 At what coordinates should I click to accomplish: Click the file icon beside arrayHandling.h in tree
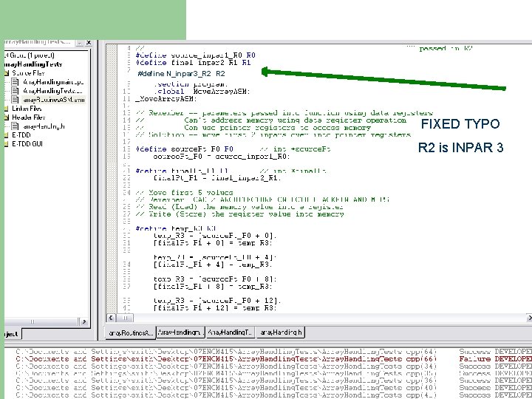pyautogui.click(x=15, y=126)
